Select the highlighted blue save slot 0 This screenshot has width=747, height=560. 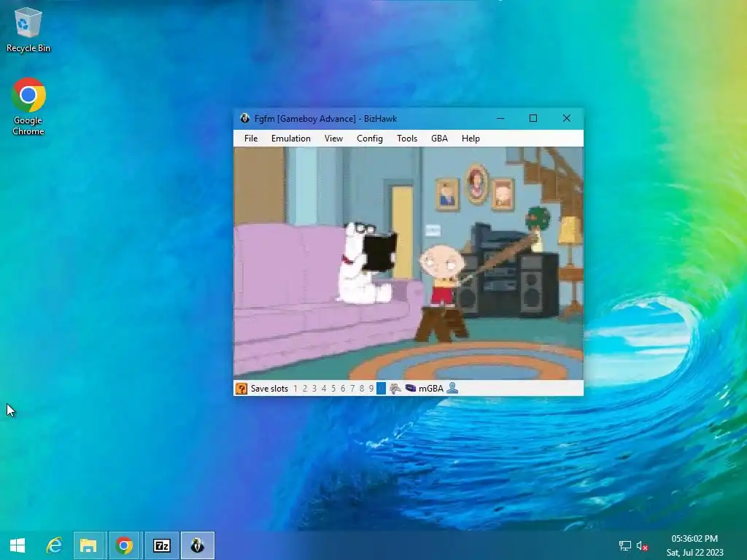(381, 389)
